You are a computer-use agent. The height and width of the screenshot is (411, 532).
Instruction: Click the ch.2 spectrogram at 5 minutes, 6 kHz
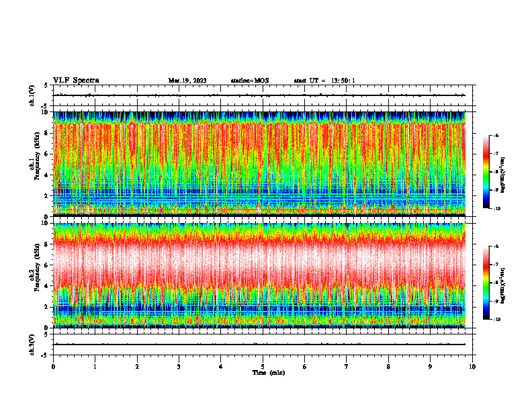263,265
